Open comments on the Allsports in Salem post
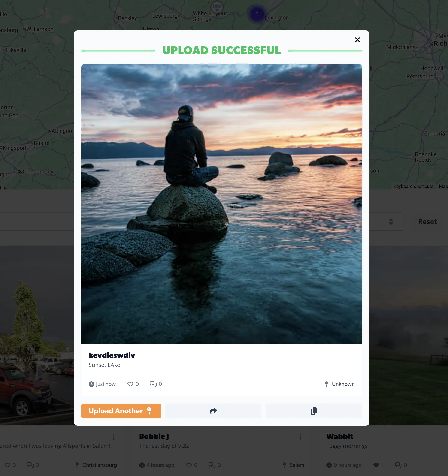448x476 pixels. (30, 465)
